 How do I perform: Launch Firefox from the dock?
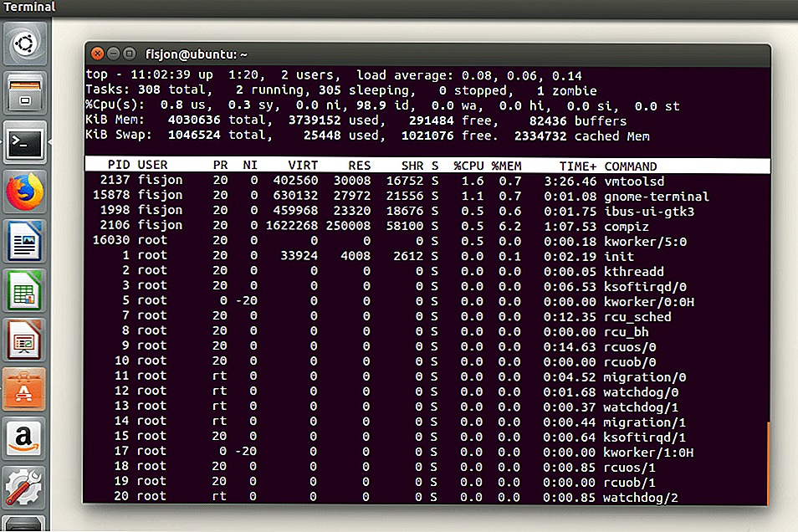pyautogui.click(x=25, y=192)
